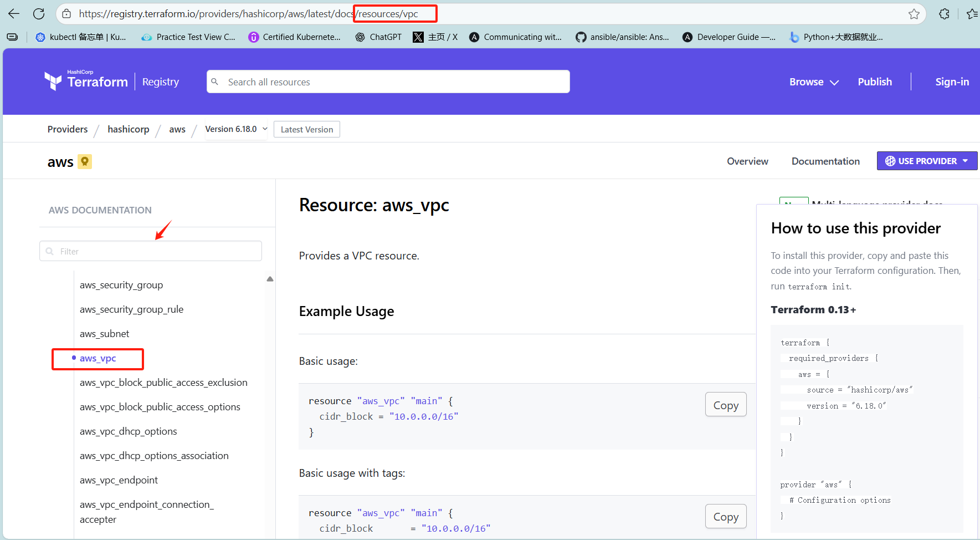Open the ansible/ansible GitHub bookmark
980x540 pixels.
(x=622, y=37)
